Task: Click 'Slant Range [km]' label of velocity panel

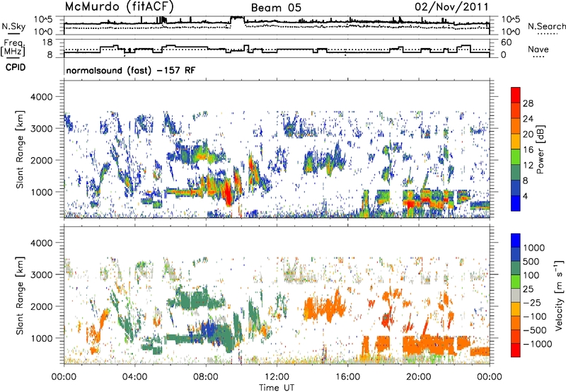Action: [20, 295]
